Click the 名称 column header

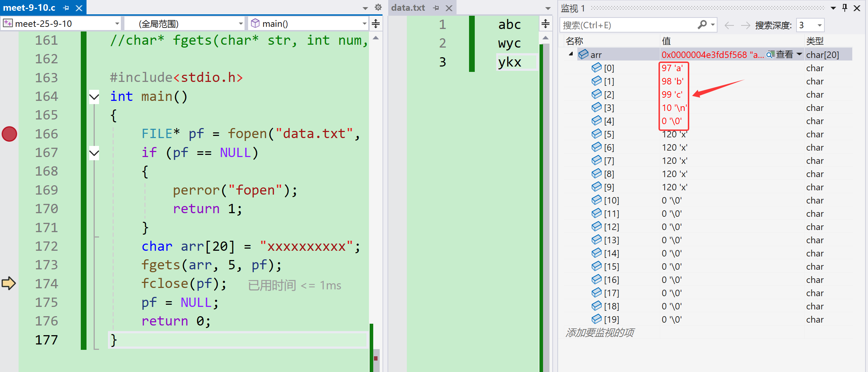pos(574,41)
